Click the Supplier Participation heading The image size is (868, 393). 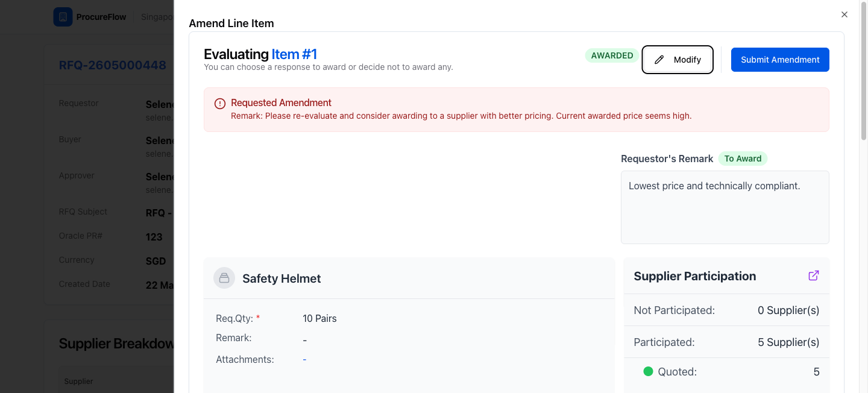coord(694,276)
